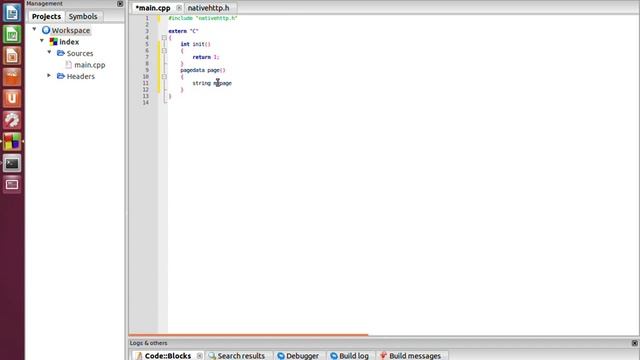Screen dimensions: 640x360
Task: Click the Headers folder icon
Action: pos(61,76)
